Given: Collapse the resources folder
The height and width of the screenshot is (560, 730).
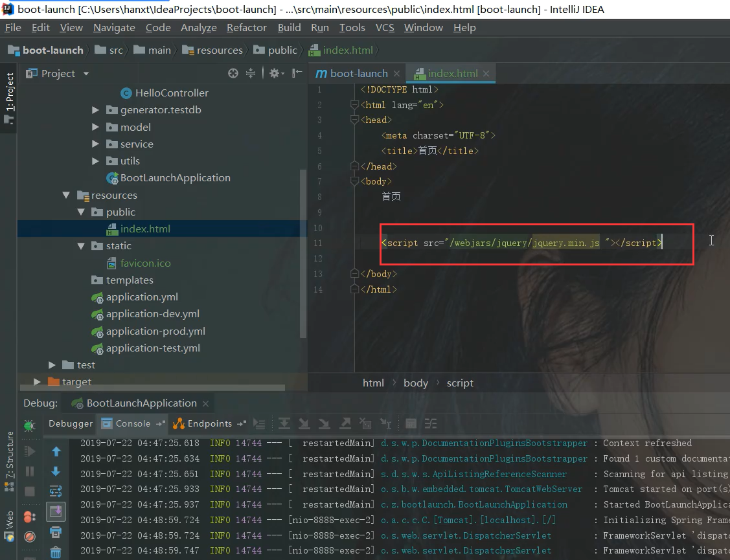Looking at the screenshot, I should (66, 195).
